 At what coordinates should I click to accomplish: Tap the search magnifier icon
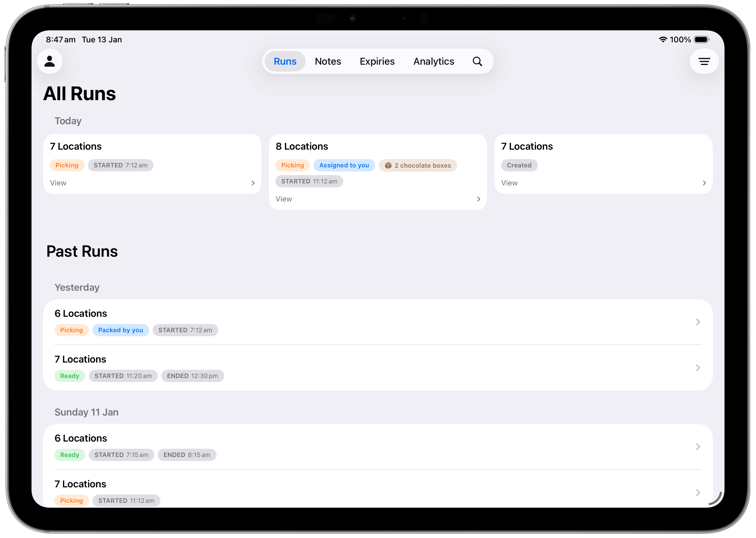[x=477, y=61]
